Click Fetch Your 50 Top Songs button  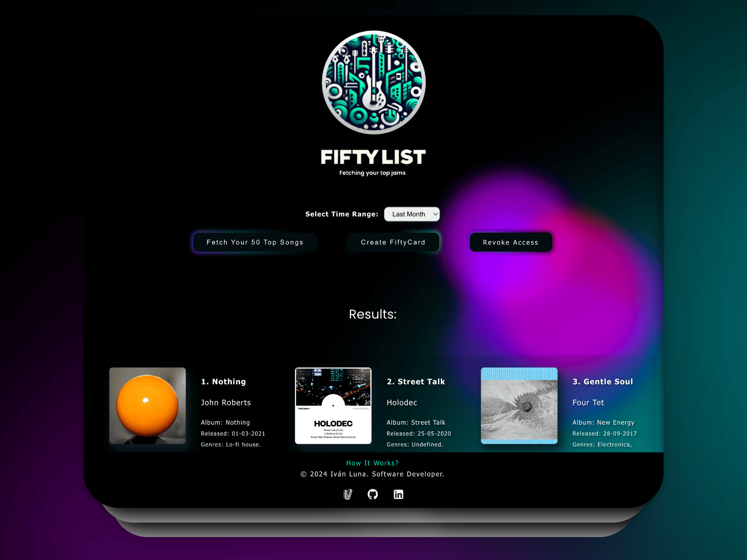255,242
